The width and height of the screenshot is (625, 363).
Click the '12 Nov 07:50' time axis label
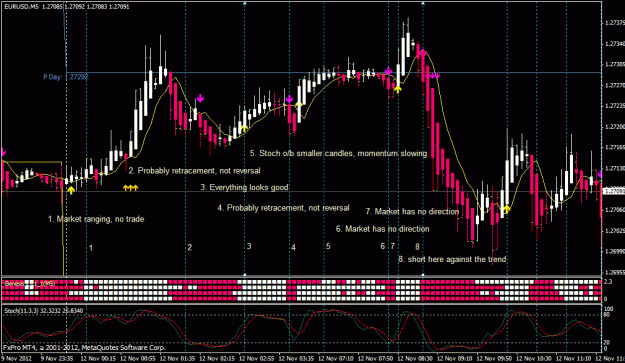375,358
